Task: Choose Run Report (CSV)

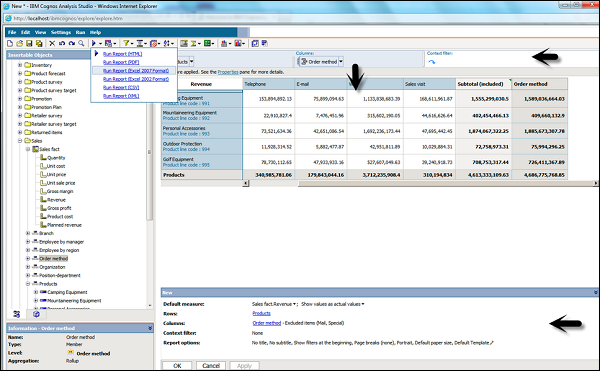Action: coord(121,88)
